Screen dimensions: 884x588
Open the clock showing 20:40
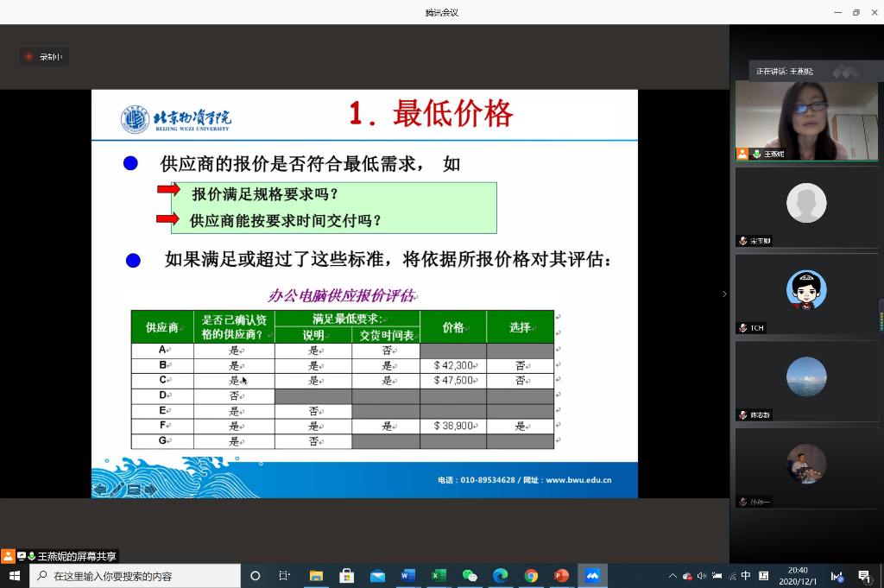coord(798,576)
